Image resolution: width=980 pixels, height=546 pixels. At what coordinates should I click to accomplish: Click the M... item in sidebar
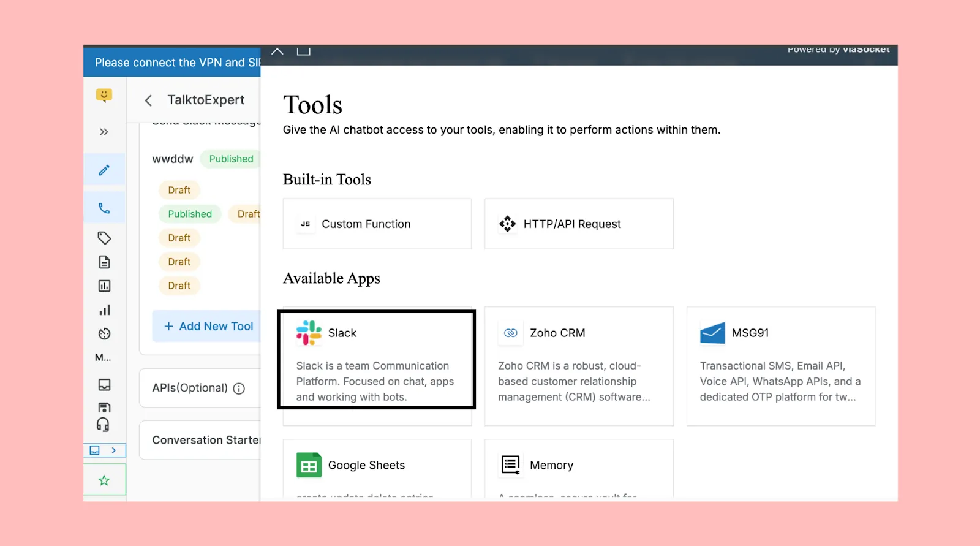[x=103, y=357]
